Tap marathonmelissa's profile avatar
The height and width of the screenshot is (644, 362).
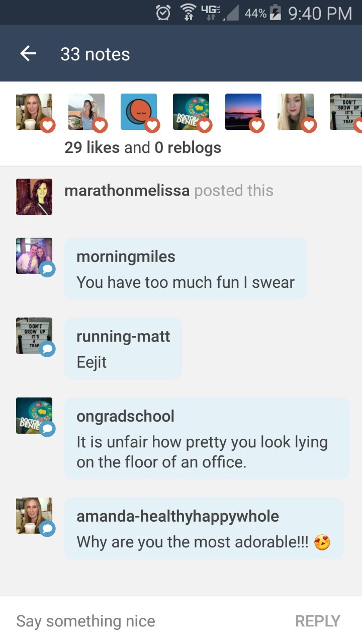click(x=34, y=197)
